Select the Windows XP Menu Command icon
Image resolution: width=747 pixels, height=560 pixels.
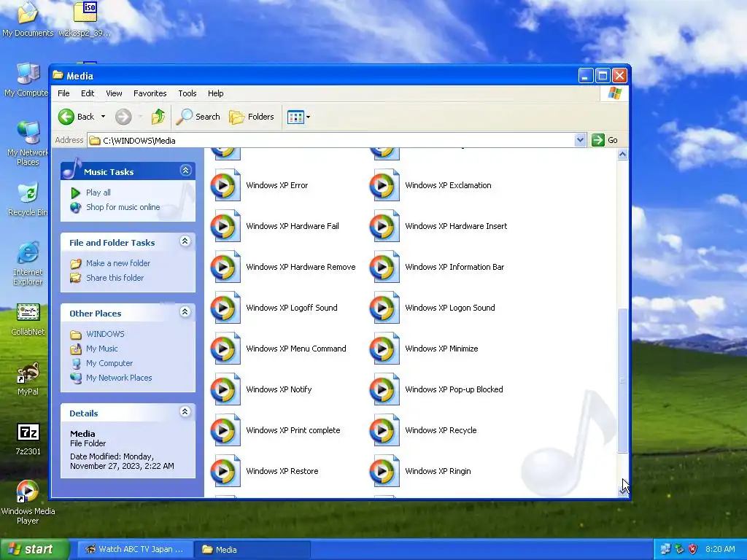coord(225,349)
